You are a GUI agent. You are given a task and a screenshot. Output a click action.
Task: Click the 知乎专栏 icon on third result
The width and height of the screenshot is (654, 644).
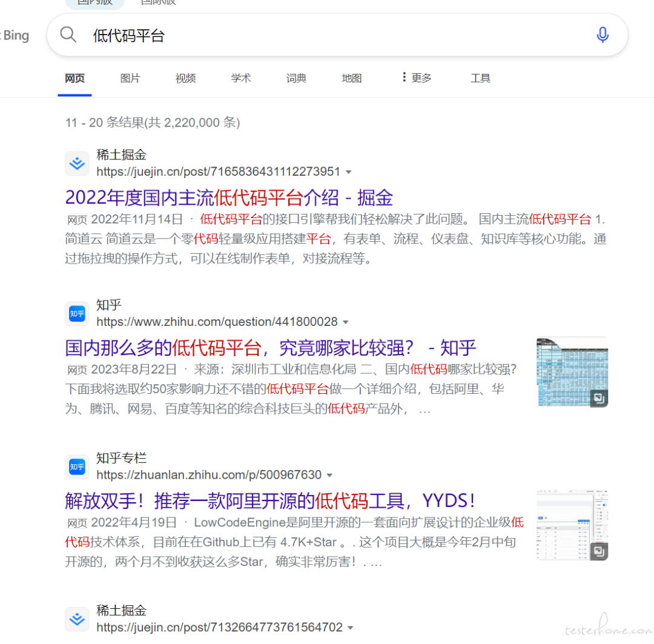(x=77, y=466)
